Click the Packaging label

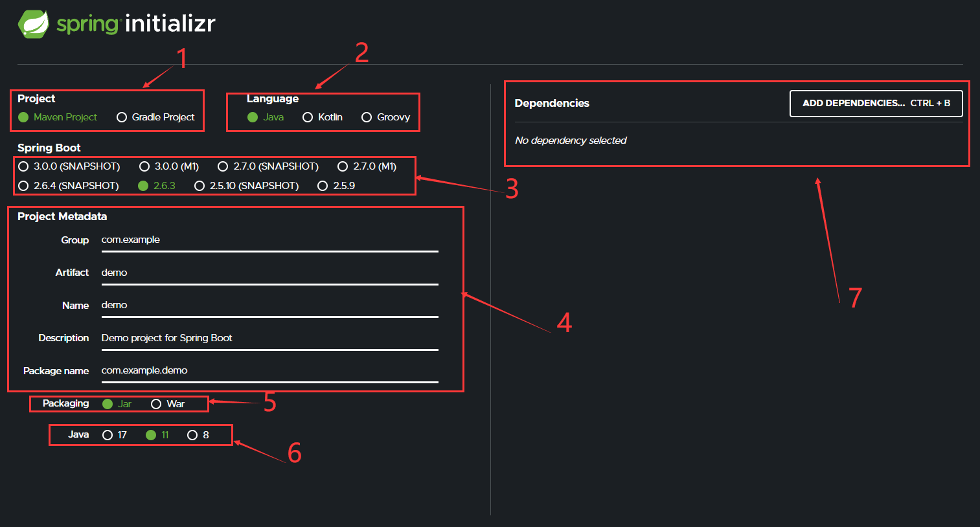click(x=66, y=403)
